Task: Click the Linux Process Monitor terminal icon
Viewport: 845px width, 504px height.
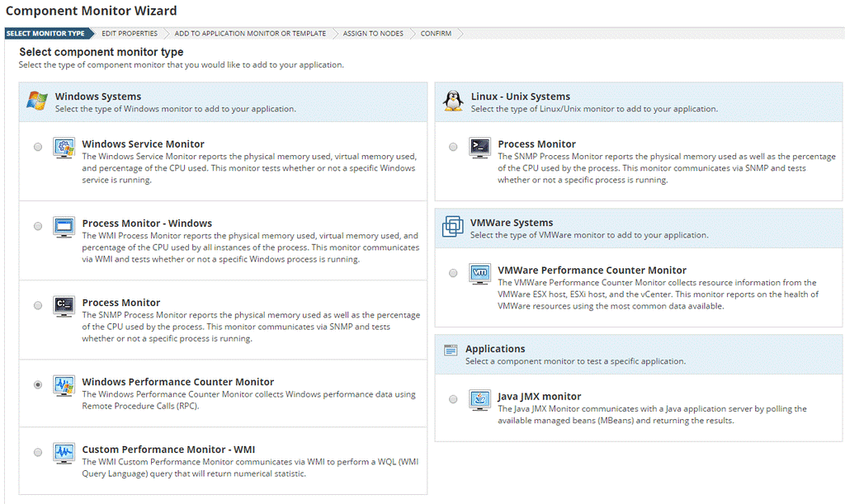Action: pos(479,148)
